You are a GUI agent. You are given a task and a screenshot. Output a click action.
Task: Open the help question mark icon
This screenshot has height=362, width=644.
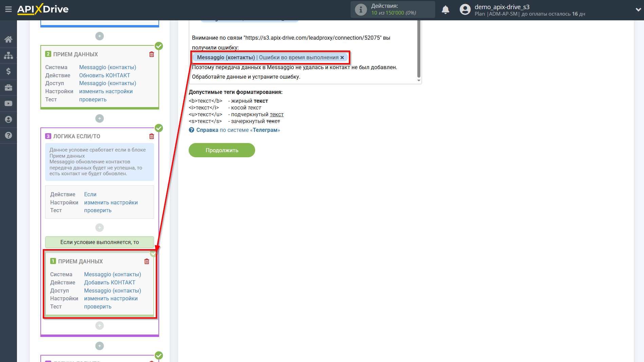click(8, 135)
